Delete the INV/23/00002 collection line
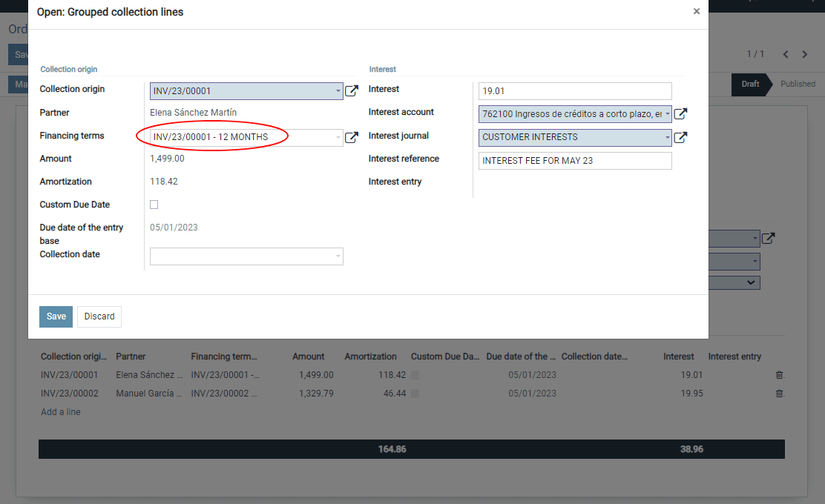The width and height of the screenshot is (825, 504). pos(780,394)
